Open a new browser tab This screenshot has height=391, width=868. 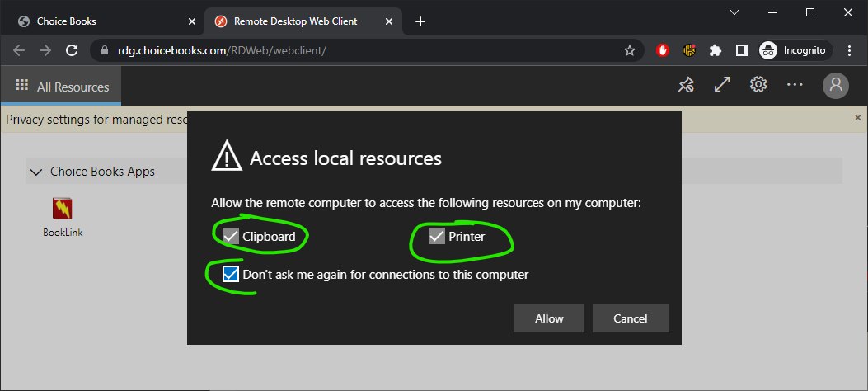click(420, 21)
